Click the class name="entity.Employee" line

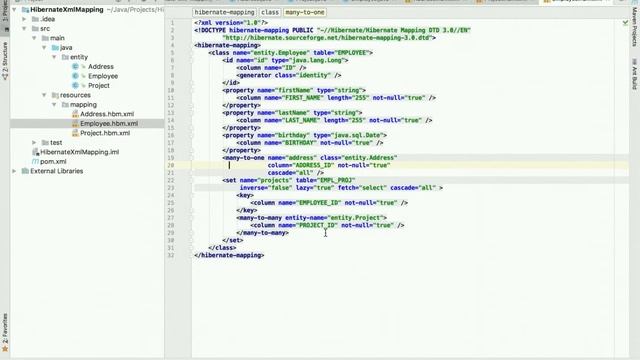pyautogui.click(x=290, y=53)
